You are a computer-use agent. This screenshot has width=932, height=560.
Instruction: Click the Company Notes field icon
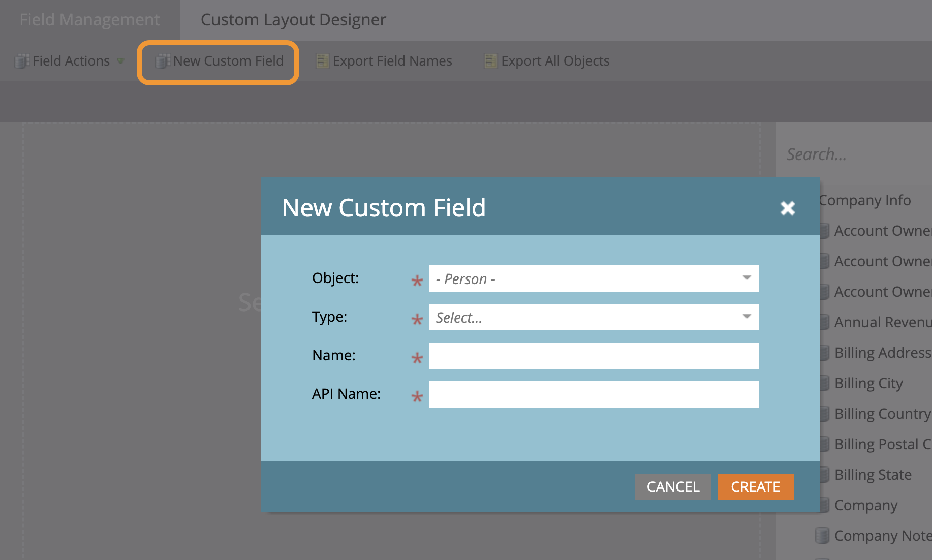click(822, 536)
